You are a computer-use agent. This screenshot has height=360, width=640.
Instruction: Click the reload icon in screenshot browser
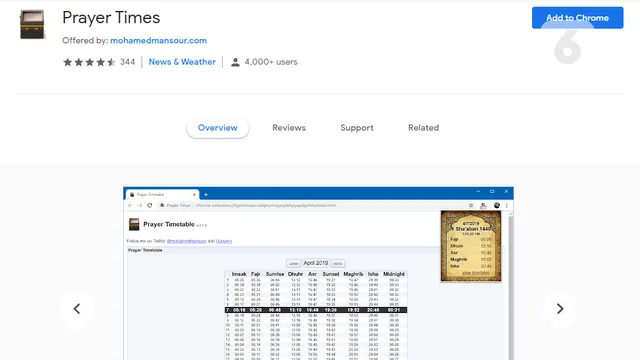point(150,205)
